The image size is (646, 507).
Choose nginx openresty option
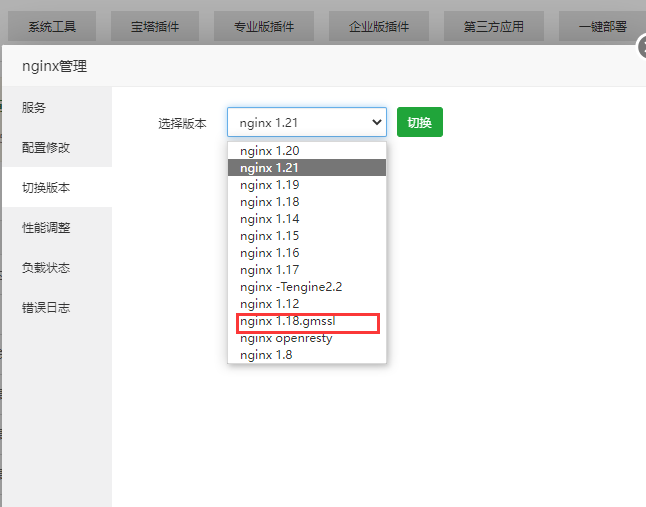coord(307,338)
